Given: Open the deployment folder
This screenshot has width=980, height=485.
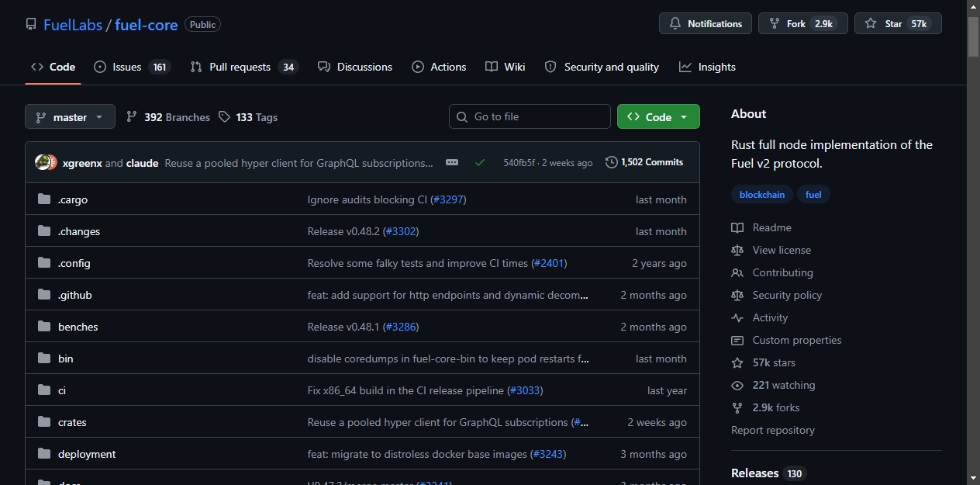Looking at the screenshot, I should coord(87,454).
